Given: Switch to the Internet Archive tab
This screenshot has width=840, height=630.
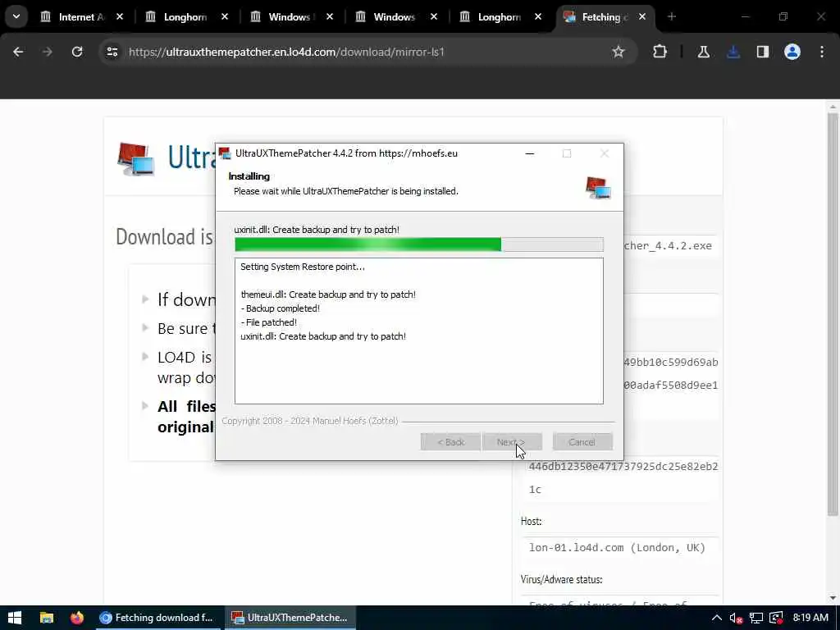Looking at the screenshot, I should point(80,16).
